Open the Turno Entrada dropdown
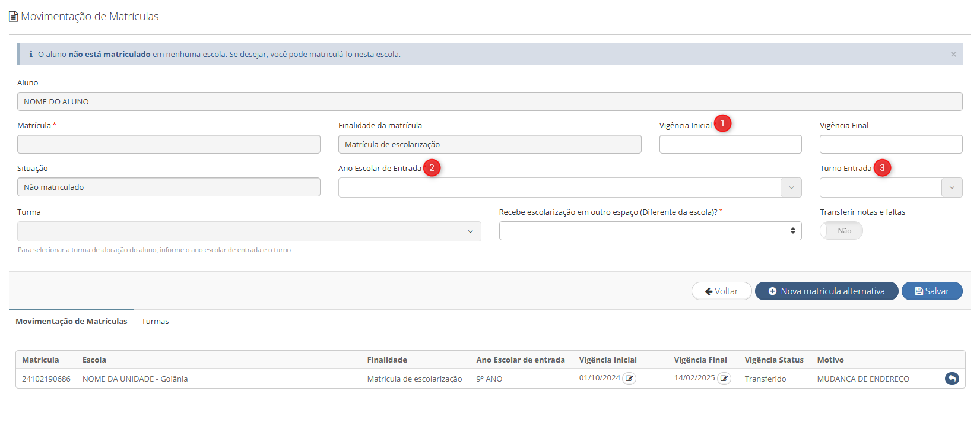 pos(891,187)
